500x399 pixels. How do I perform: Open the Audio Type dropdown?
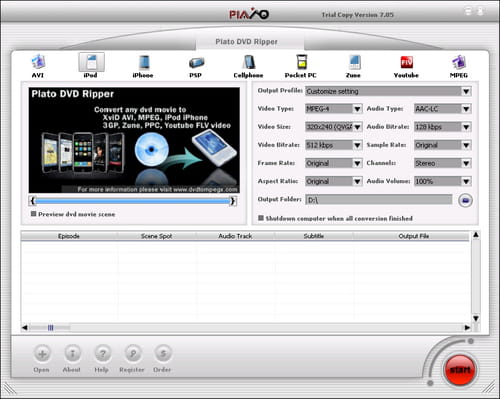(x=466, y=109)
